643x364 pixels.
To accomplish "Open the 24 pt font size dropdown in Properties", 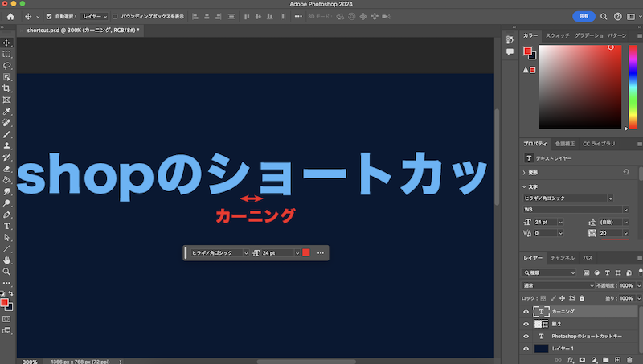I will coord(560,222).
